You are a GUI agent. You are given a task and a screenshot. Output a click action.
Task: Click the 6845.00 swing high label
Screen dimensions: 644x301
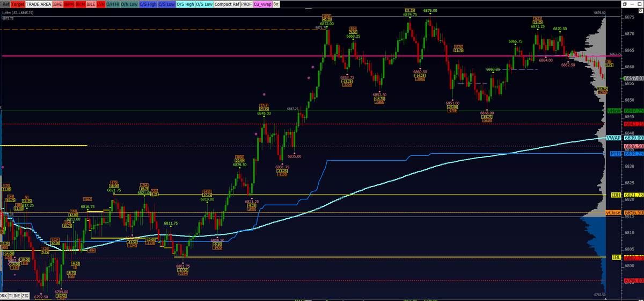coord(264,113)
